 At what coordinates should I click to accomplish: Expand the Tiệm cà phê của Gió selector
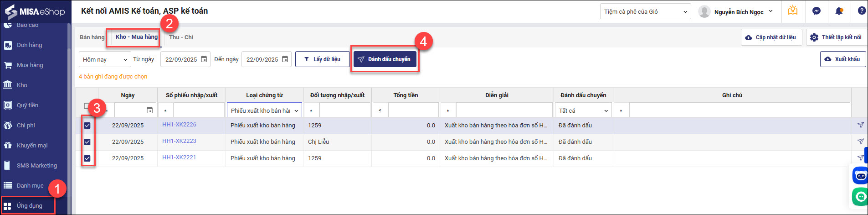click(645, 12)
